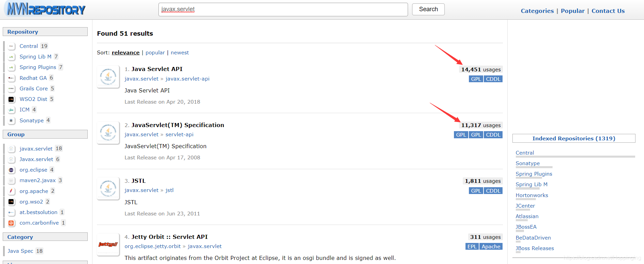Image resolution: width=644 pixels, height=264 pixels.
Task: Click the jstl artifact link
Action: (169, 190)
